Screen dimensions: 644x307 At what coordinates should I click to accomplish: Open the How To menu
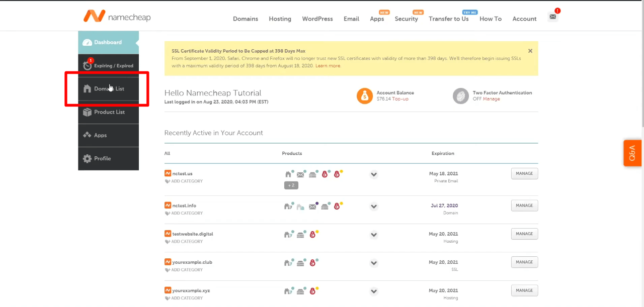(x=491, y=19)
